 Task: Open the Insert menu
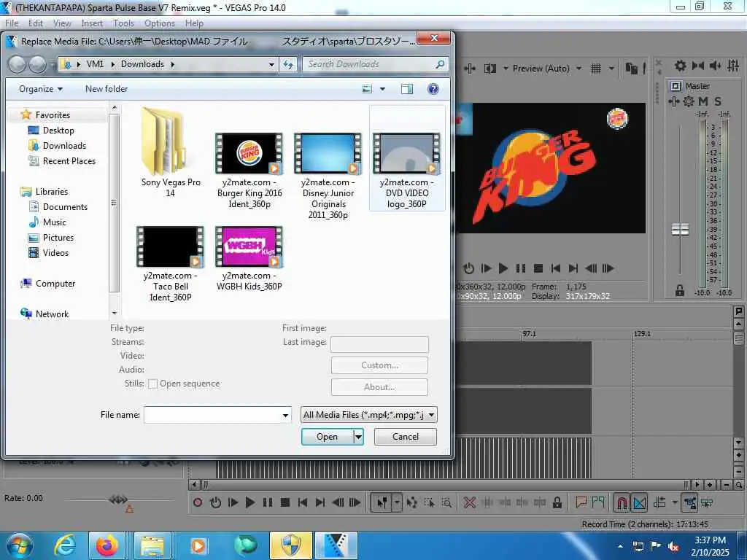click(x=92, y=23)
